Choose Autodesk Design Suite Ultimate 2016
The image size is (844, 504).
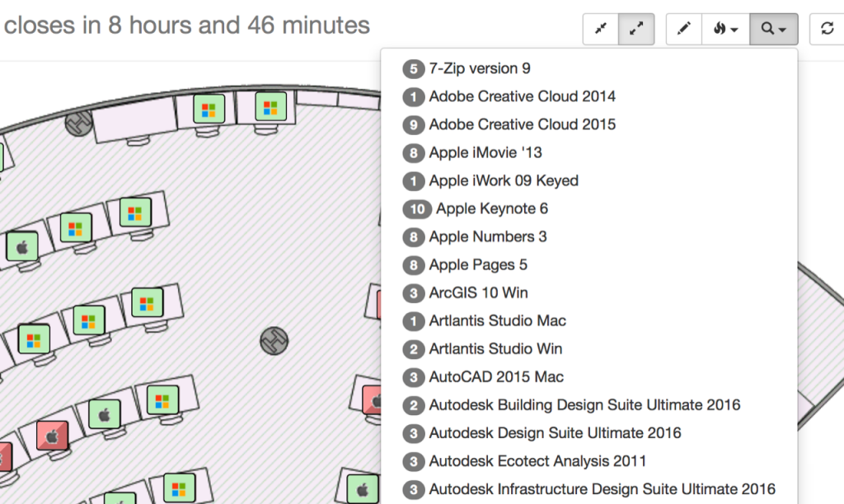pos(588,433)
